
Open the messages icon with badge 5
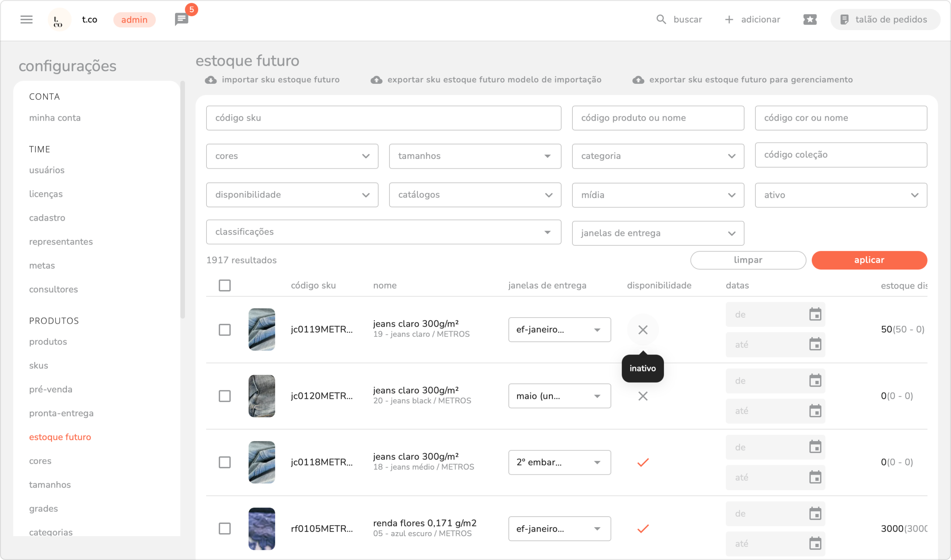[x=182, y=19]
